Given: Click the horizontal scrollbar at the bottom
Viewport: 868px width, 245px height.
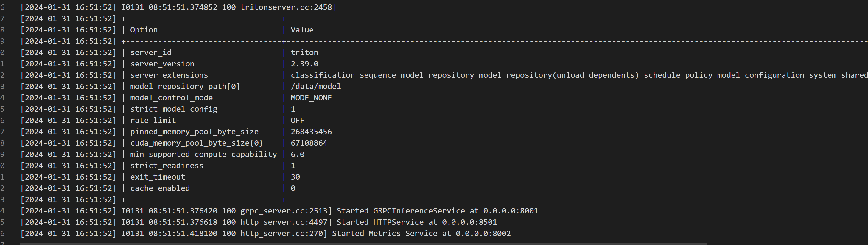Looking at the screenshot, I should click(363, 244).
